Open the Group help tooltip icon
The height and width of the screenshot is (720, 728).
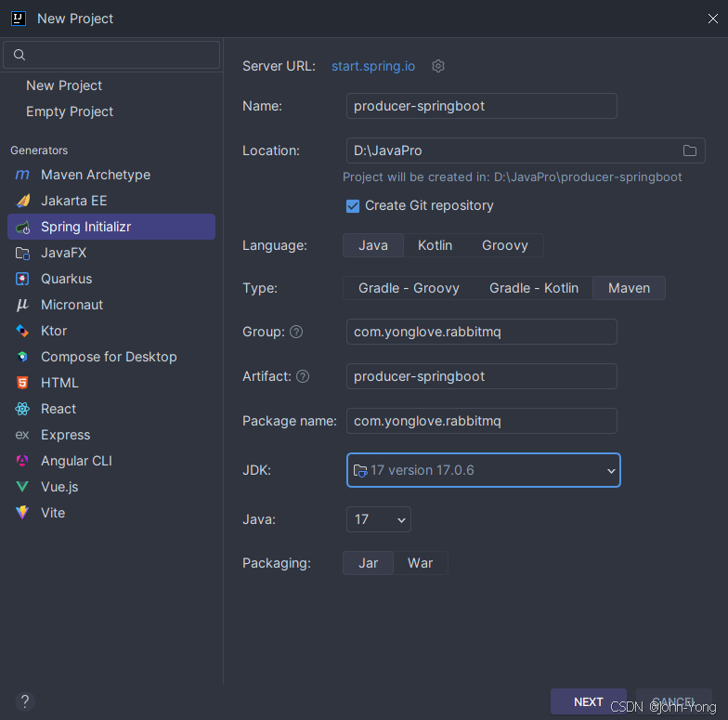[296, 332]
